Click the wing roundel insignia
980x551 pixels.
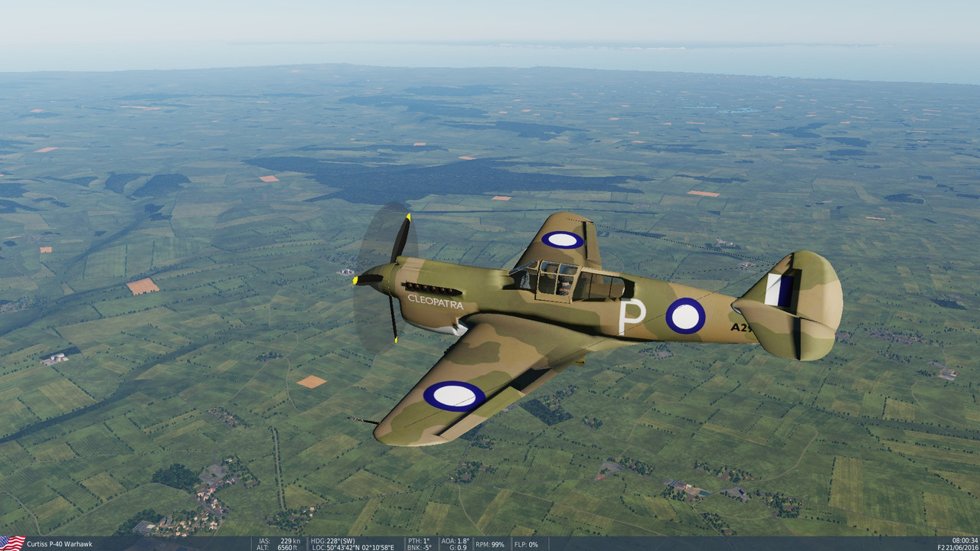click(453, 395)
